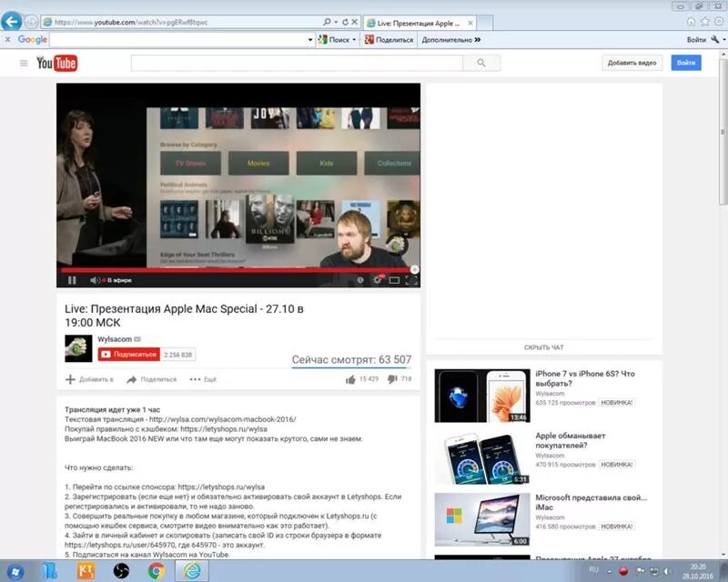Click the YouTube search magnifier button
The height and width of the screenshot is (582, 728).
(481, 63)
